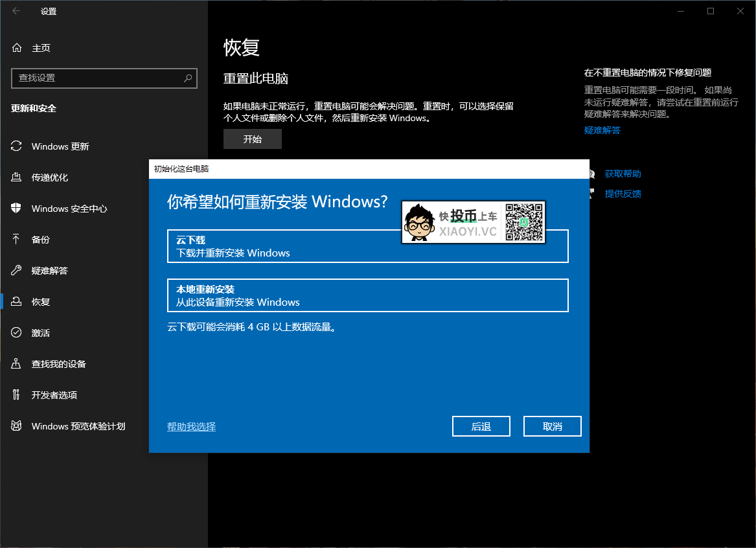Click the home icon beside 主页
Screen dimensions: 756x548
click(x=17, y=47)
